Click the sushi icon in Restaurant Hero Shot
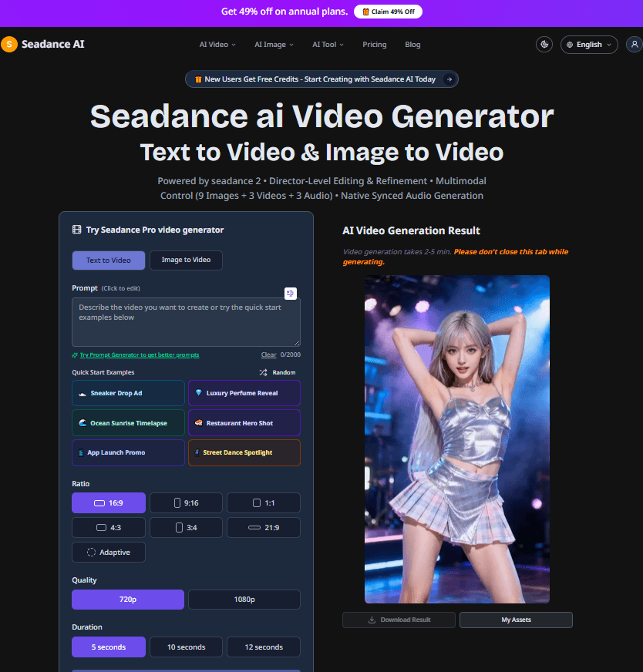 point(198,423)
